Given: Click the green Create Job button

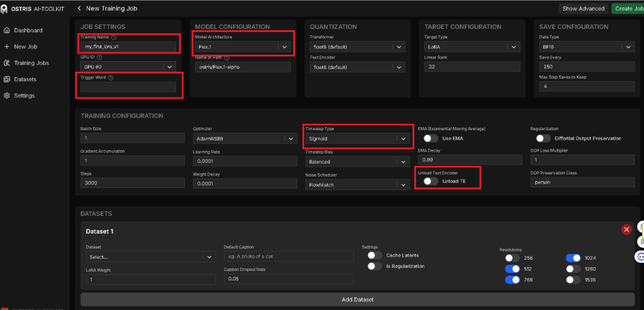Looking at the screenshot, I should [628, 8].
